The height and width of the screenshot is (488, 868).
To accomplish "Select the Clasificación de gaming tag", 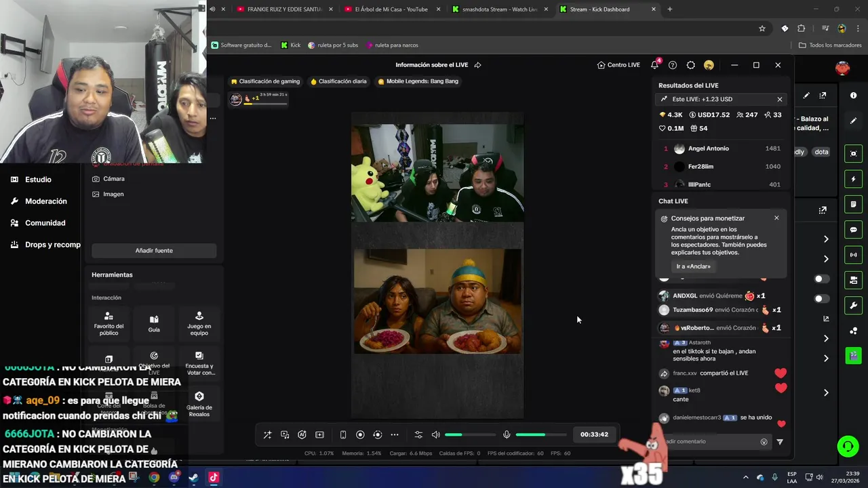I will point(265,81).
